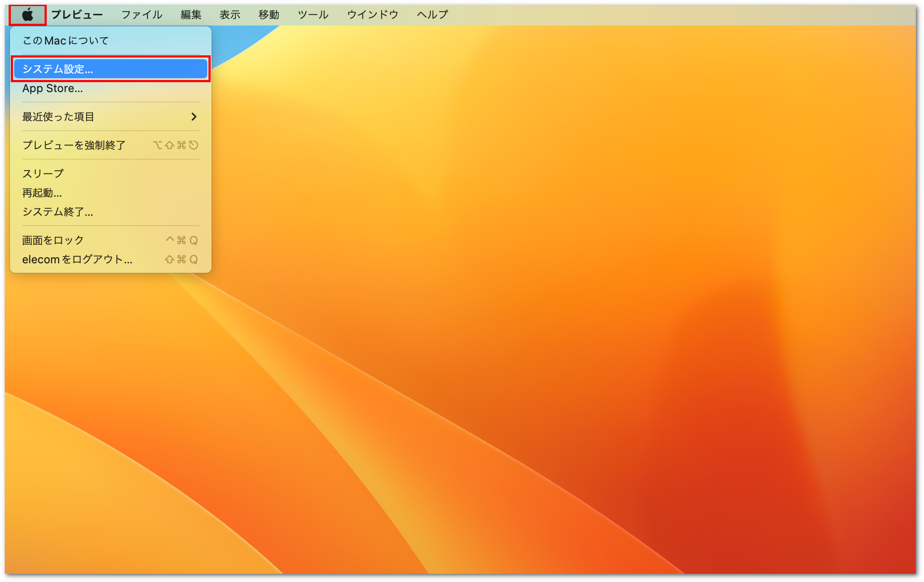Choose このMacについて from the Apple menu

[111, 41]
